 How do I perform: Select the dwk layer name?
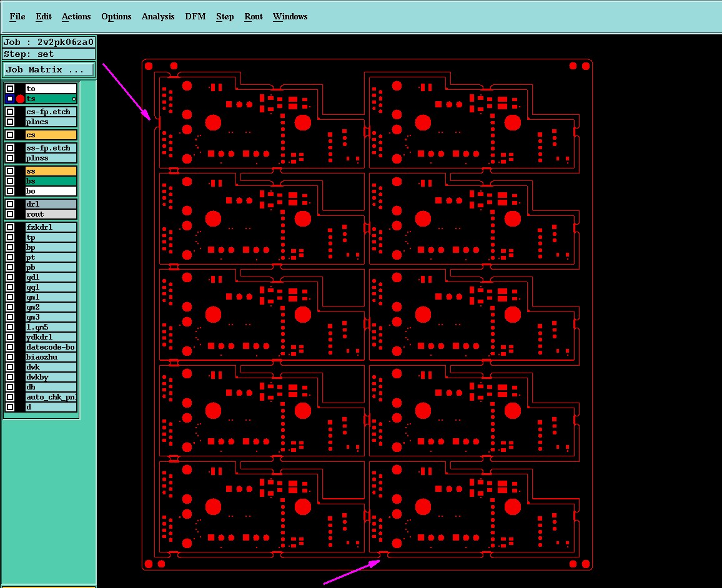(x=51, y=366)
